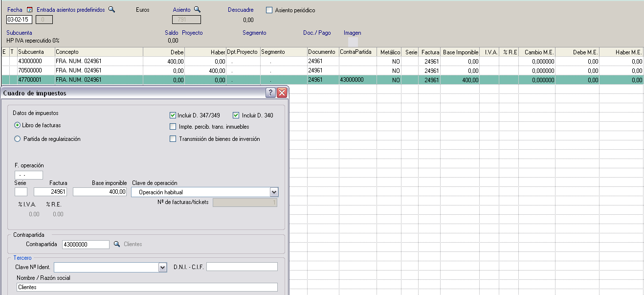Click the Debe column header

pyautogui.click(x=164, y=52)
